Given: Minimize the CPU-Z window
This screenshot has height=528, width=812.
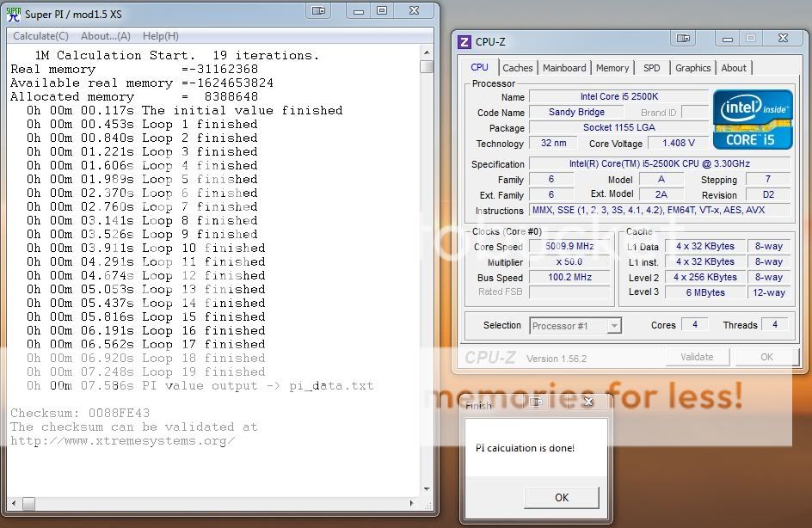Looking at the screenshot, I should (x=728, y=39).
